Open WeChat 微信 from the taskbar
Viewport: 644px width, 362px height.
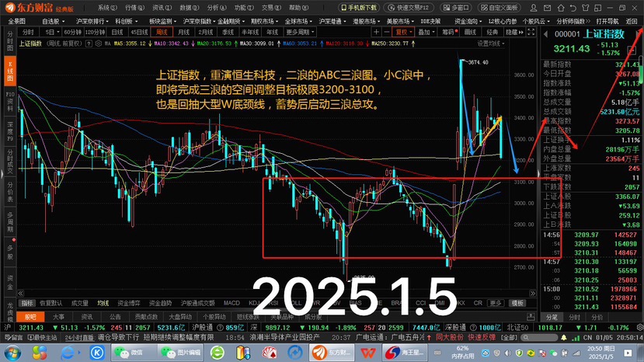click(x=133, y=353)
